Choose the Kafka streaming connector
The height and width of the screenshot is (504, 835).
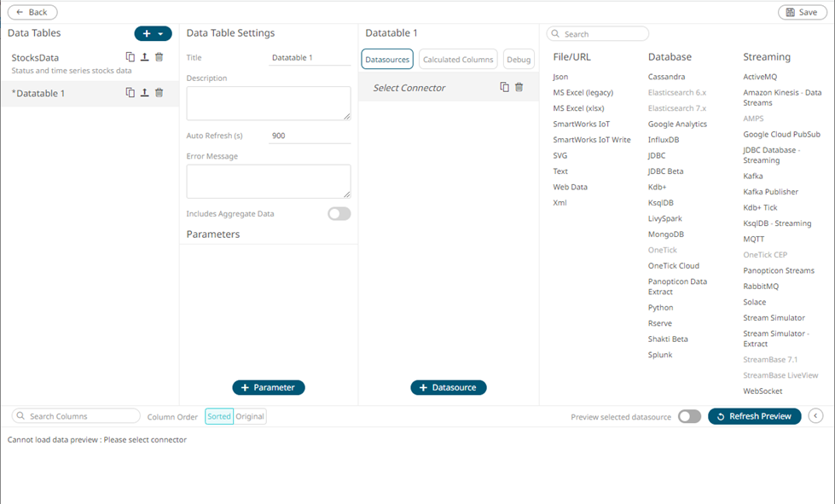tap(753, 177)
